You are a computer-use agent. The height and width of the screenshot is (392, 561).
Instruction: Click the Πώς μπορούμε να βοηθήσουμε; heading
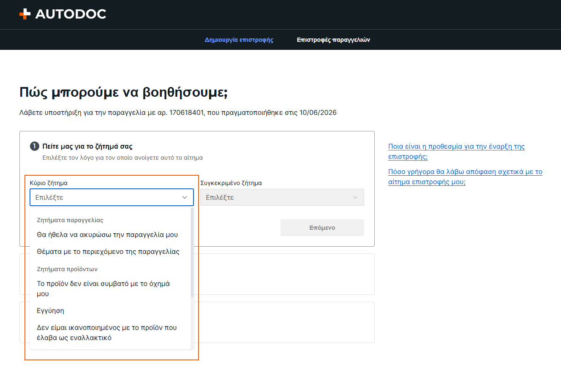[x=123, y=92]
